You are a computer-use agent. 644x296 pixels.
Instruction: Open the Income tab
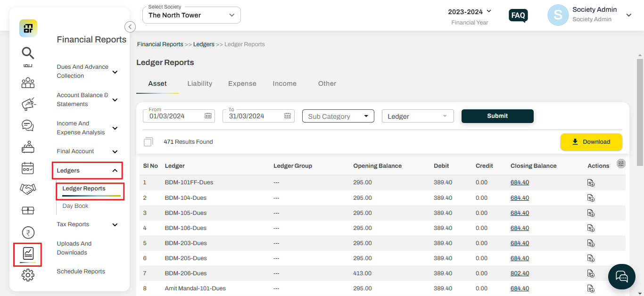284,83
